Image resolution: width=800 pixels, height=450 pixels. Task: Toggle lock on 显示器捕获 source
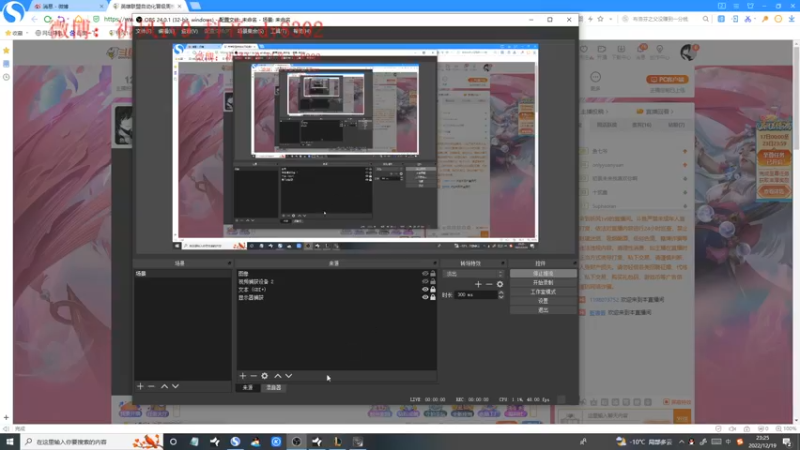pos(433,297)
